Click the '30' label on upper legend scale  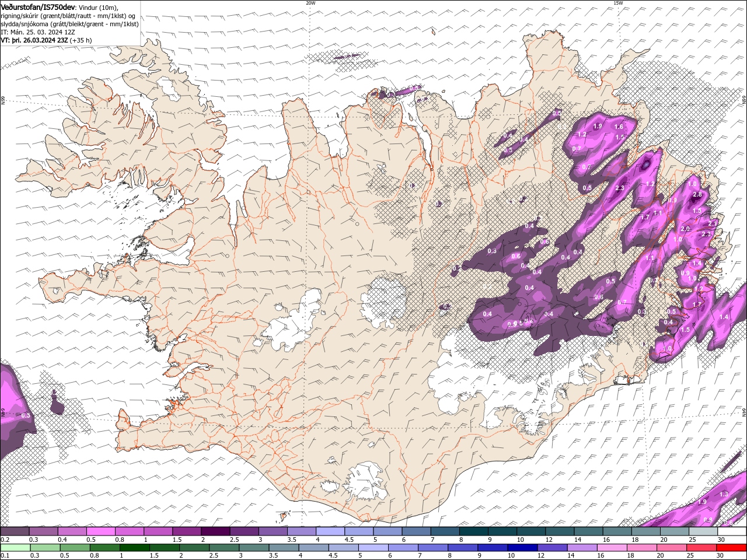pos(721,540)
